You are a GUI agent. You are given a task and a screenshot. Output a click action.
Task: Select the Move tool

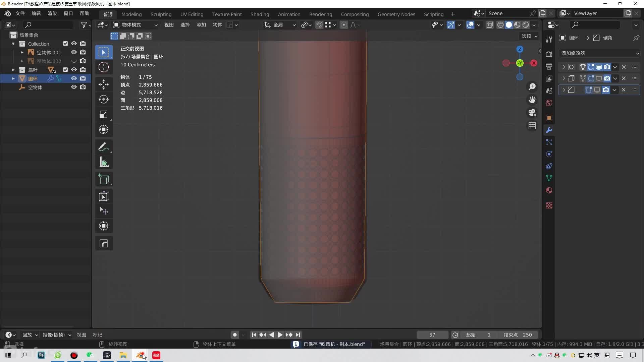tap(104, 84)
